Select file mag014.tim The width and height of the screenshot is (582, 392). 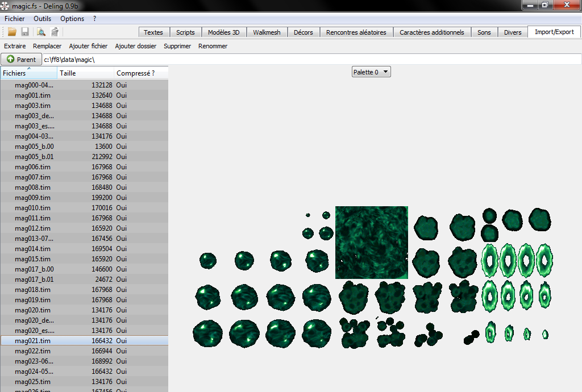84,248
